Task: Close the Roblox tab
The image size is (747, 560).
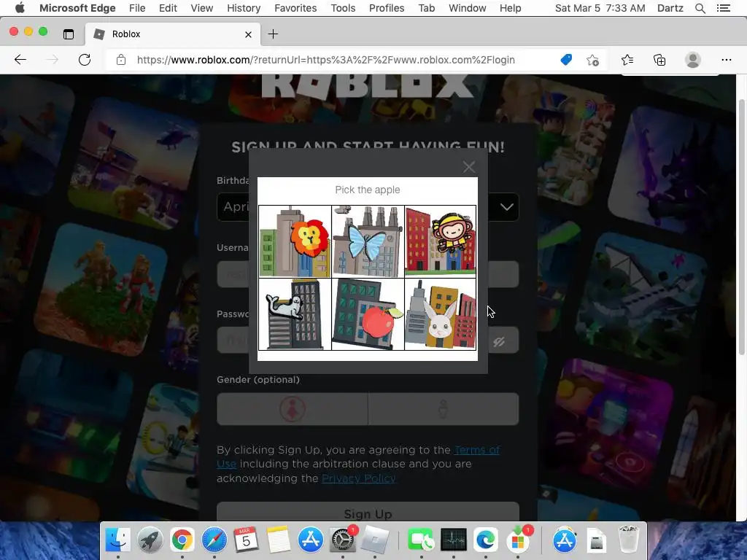Action: (x=248, y=34)
